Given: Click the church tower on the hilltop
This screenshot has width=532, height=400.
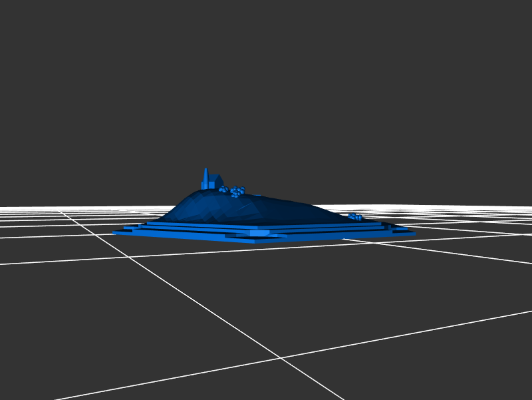Looking at the screenshot, I should tap(206, 178).
